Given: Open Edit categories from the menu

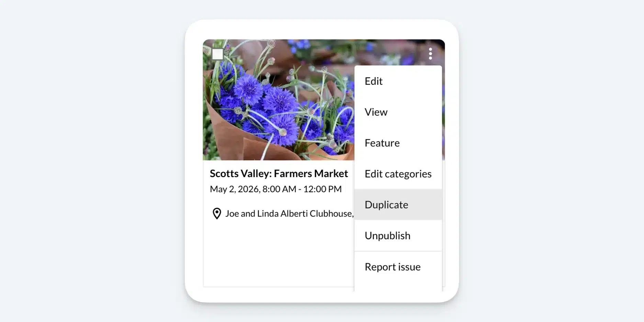Looking at the screenshot, I should click(x=398, y=174).
